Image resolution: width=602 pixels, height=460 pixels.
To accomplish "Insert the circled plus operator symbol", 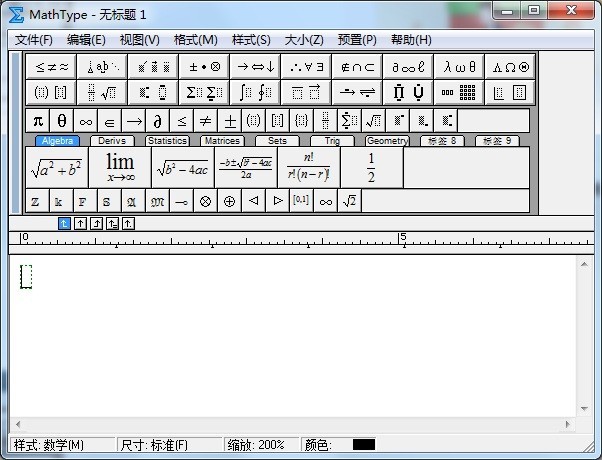I will 229,201.
